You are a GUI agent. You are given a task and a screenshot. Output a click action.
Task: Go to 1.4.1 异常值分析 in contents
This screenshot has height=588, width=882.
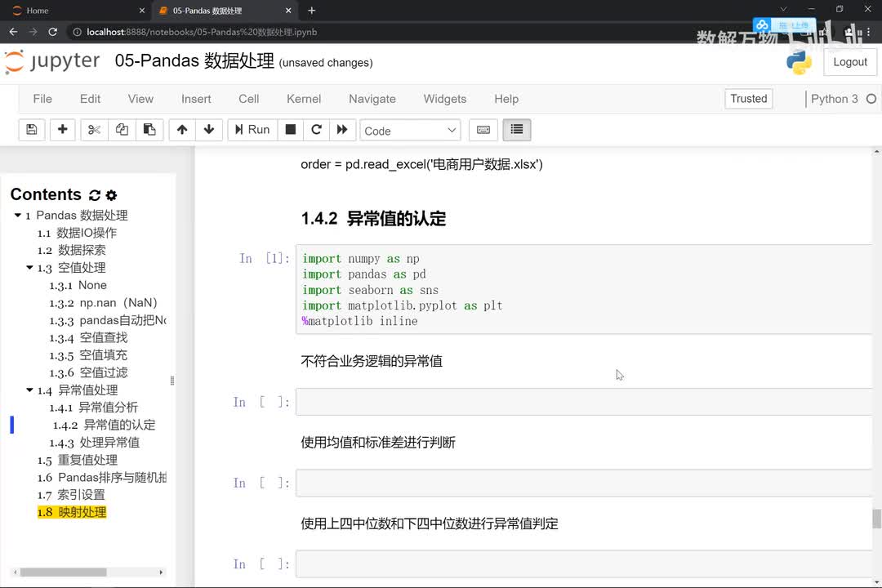93,408
